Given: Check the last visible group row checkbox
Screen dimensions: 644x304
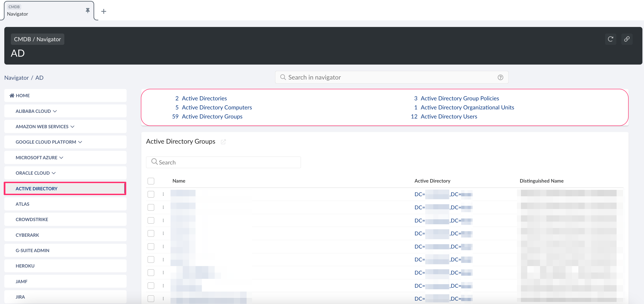Looking at the screenshot, I should click(151, 299).
